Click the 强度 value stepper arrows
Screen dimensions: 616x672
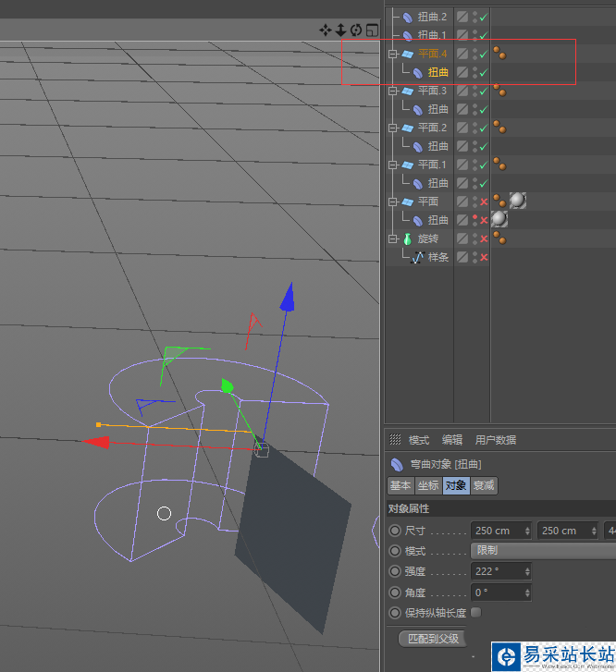tap(527, 571)
